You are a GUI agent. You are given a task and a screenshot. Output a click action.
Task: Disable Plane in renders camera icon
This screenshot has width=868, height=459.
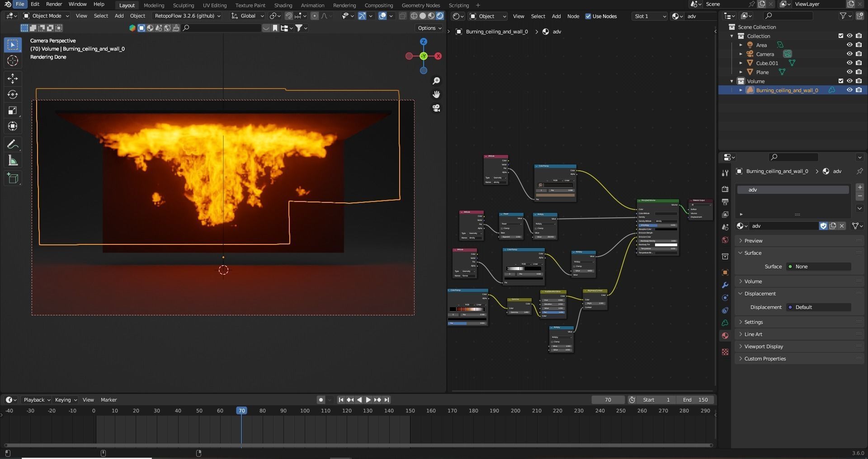pyautogui.click(x=859, y=72)
